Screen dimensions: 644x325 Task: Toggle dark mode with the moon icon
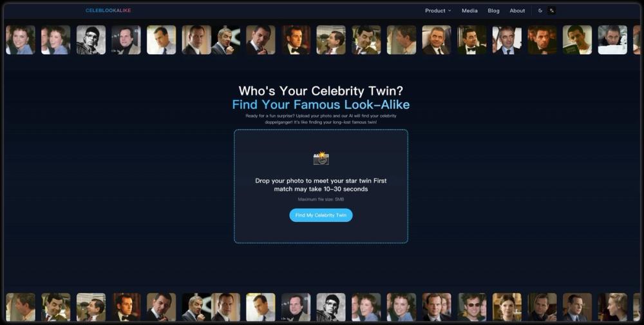540,11
